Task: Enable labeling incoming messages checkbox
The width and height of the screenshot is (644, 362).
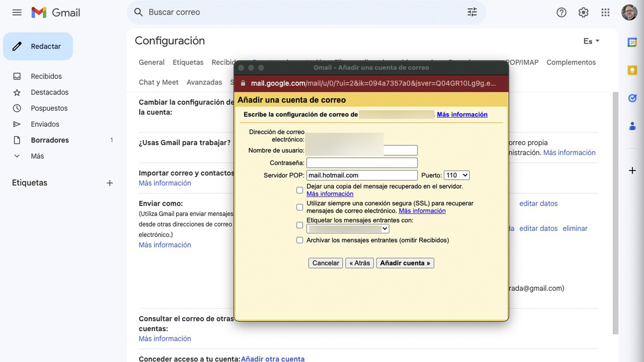Action: point(300,225)
